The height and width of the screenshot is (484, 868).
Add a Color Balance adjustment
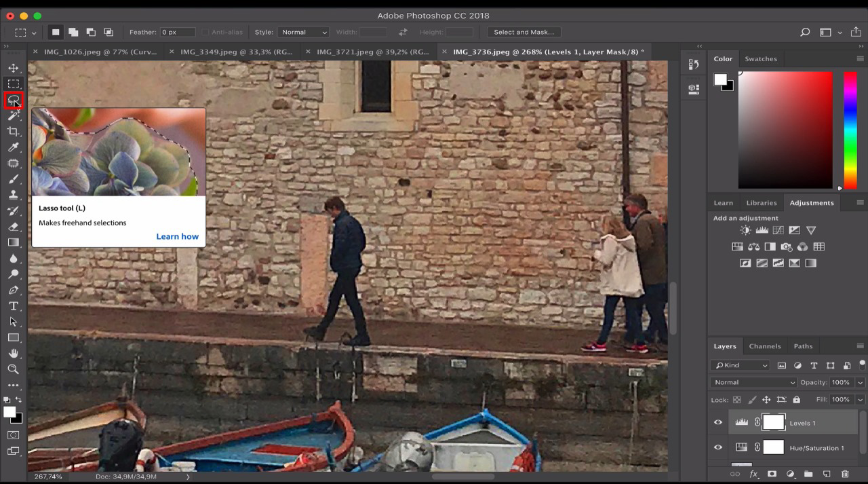pos(753,246)
